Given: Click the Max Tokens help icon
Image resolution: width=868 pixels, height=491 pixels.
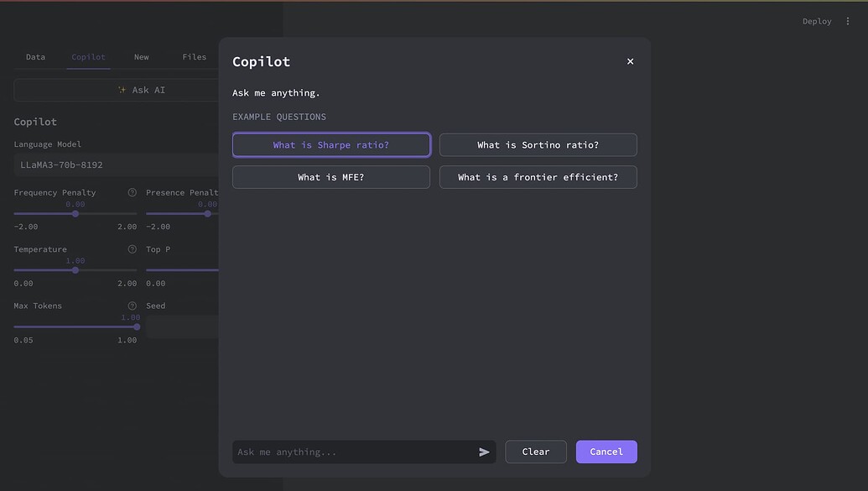Looking at the screenshot, I should 132,306.
